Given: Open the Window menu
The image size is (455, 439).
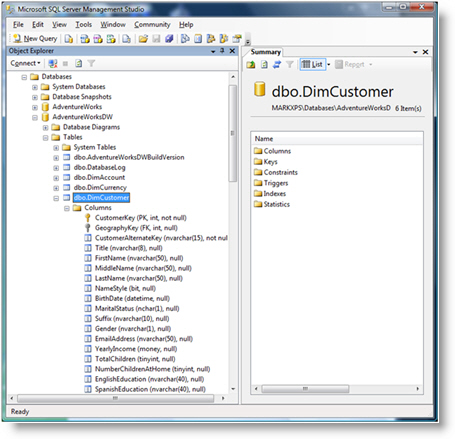Looking at the screenshot, I should 113,24.
